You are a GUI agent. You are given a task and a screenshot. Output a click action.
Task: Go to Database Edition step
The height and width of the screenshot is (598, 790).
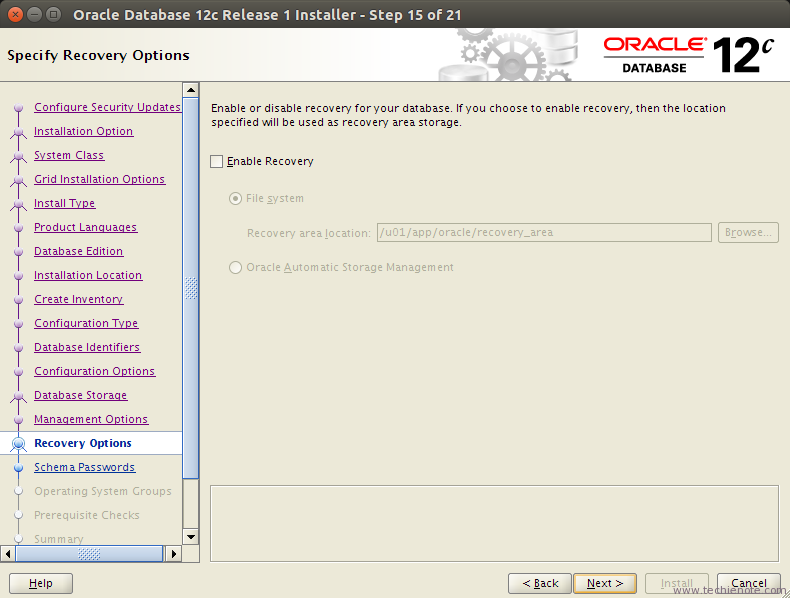pyautogui.click(x=79, y=251)
